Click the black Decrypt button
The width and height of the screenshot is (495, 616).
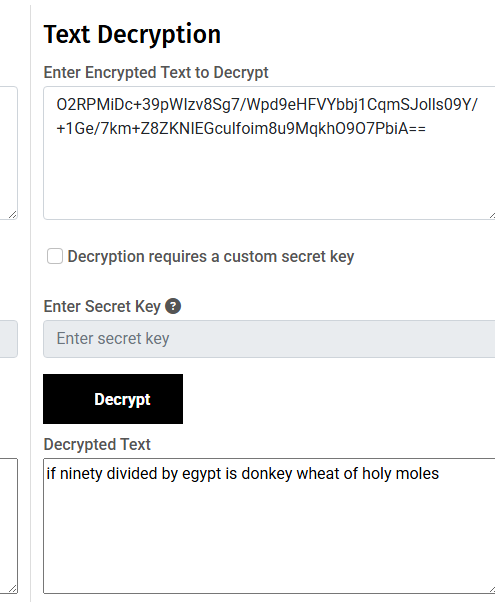coord(113,399)
